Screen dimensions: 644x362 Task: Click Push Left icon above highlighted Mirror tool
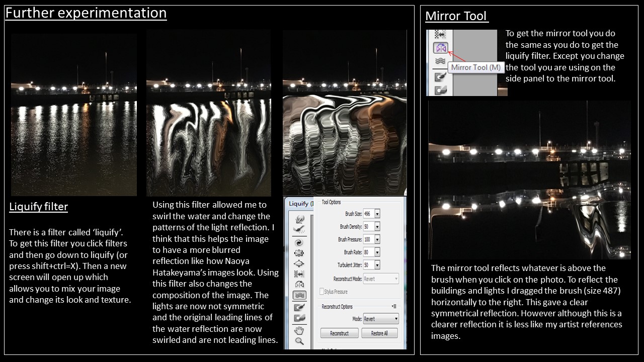440,34
